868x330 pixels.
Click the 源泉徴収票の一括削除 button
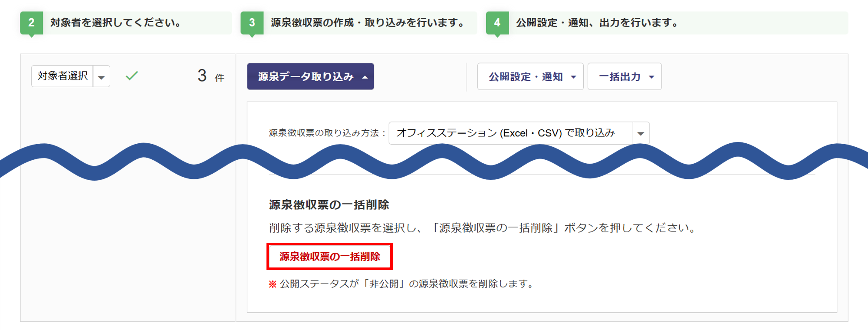click(x=330, y=257)
